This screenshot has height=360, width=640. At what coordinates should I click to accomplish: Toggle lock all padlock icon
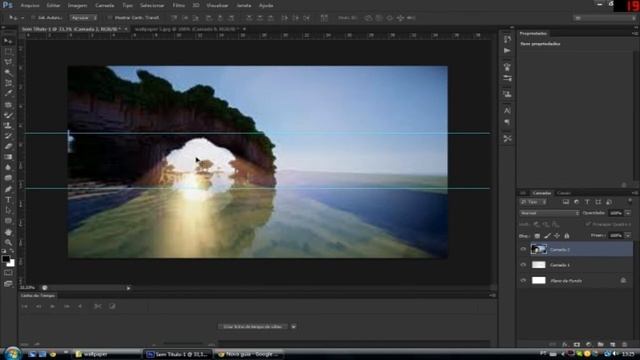[x=567, y=236]
